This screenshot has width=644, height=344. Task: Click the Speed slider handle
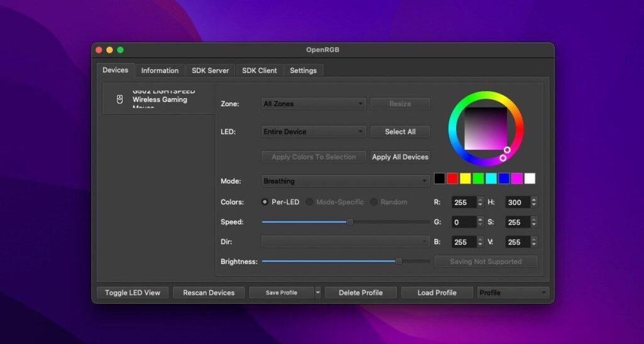[350, 222]
